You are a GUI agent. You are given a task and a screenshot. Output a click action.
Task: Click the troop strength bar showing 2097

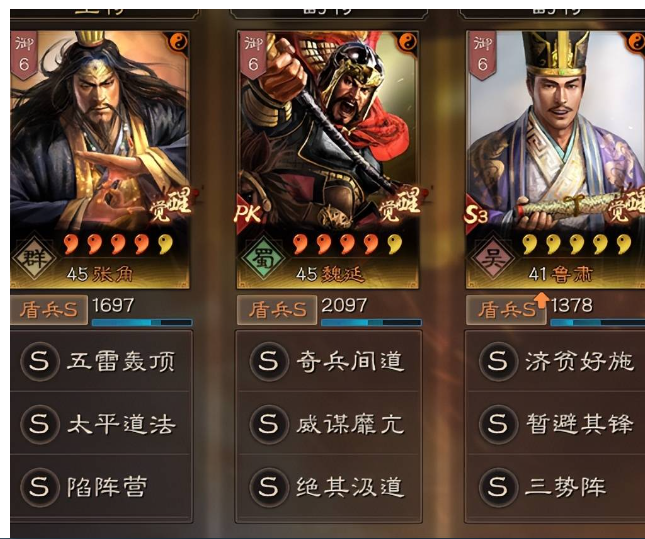point(371,323)
